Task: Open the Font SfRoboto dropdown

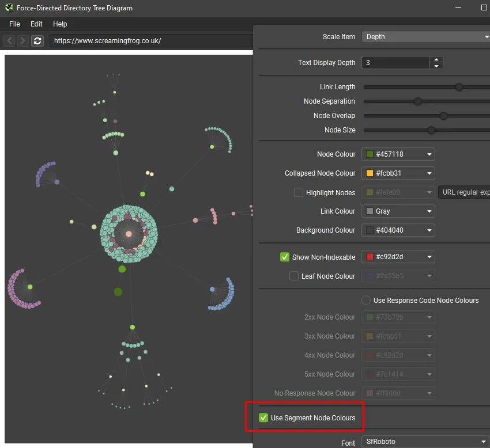Action: coord(426,442)
